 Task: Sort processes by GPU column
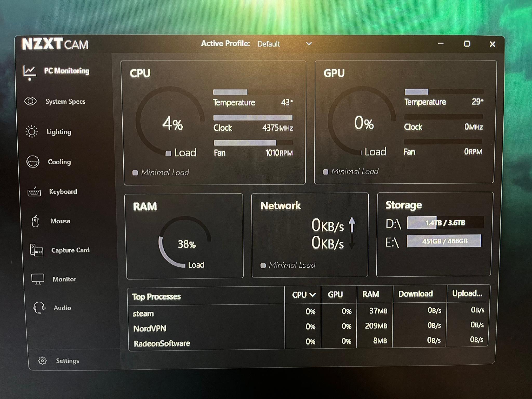[335, 294]
